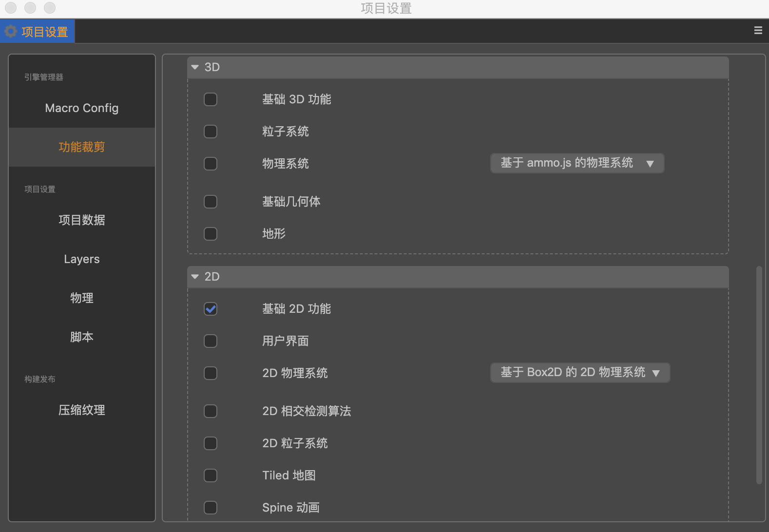Click the 基础 2D 功能 label
The image size is (769, 532).
point(297,309)
